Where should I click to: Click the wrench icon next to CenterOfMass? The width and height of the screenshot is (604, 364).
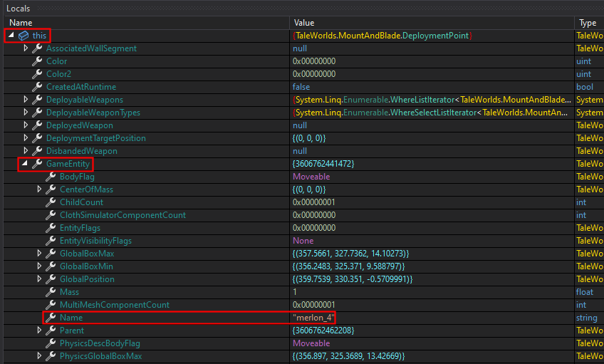click(x=51, y=189)
